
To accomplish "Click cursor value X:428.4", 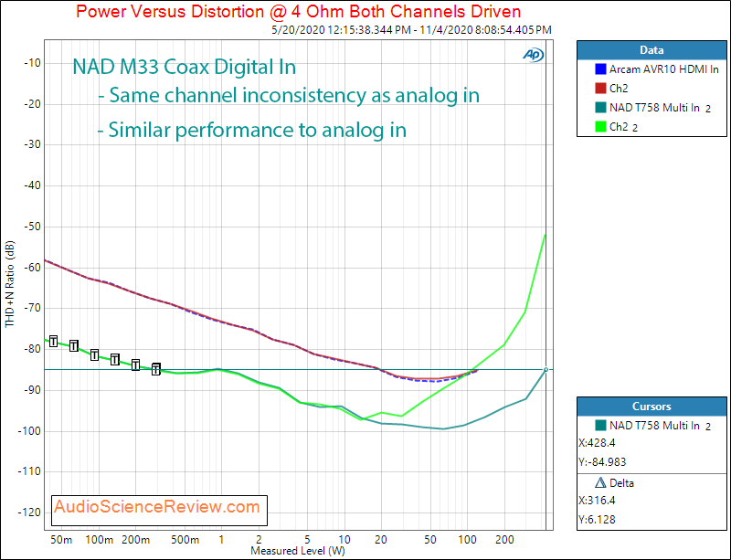I will point(597,443).
